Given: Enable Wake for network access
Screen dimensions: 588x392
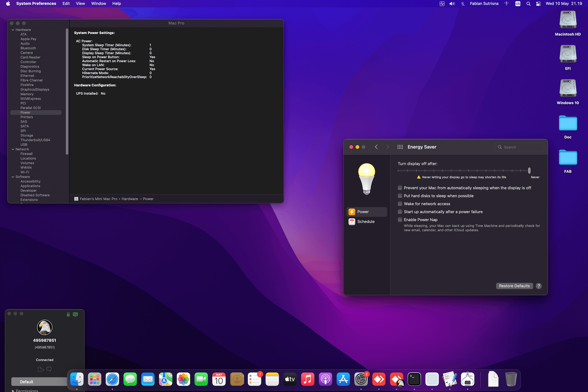Looking at the screenshot, I should pyautogui.click(x=400, y=204).
